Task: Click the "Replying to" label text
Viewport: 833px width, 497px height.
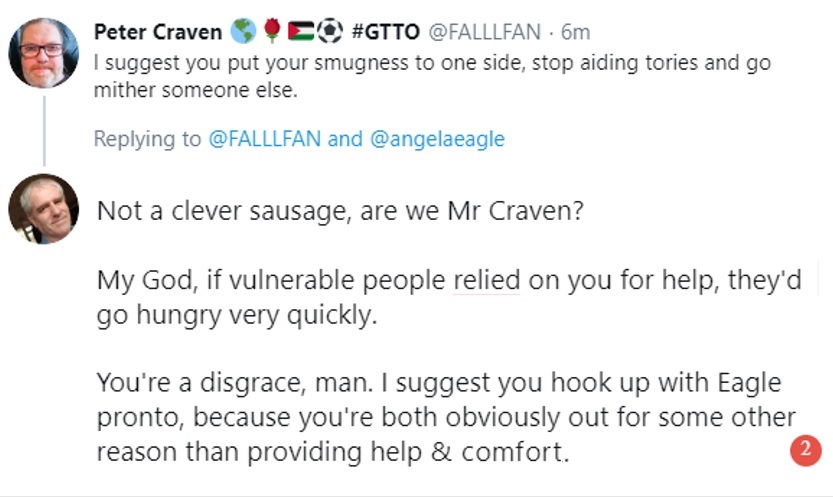Action: coord(148,139)
